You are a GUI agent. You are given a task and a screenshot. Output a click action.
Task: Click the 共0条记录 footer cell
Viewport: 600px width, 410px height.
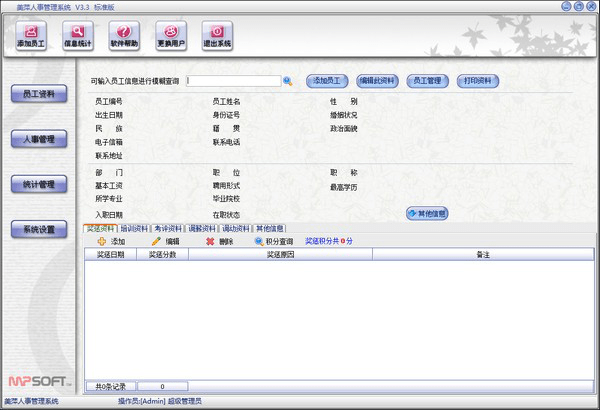click(111, 387)
